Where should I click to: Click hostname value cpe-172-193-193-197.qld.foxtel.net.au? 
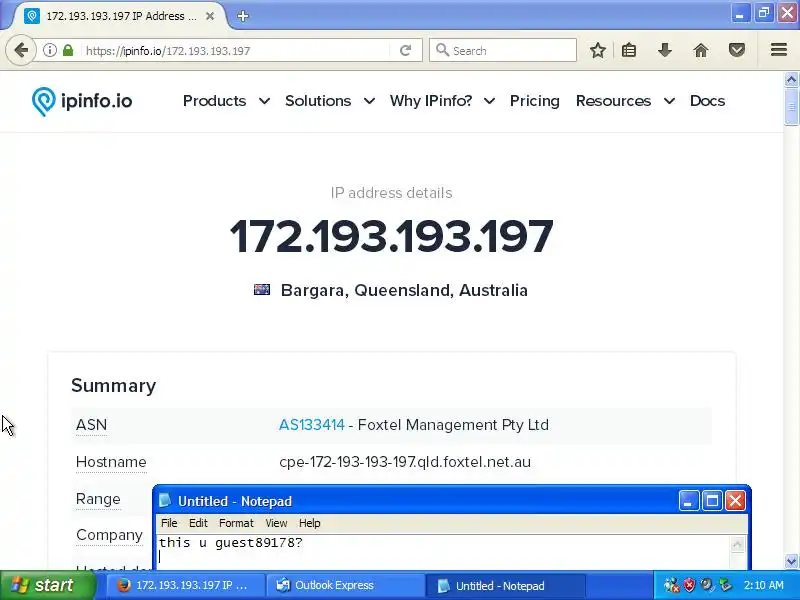coord(405,462)
